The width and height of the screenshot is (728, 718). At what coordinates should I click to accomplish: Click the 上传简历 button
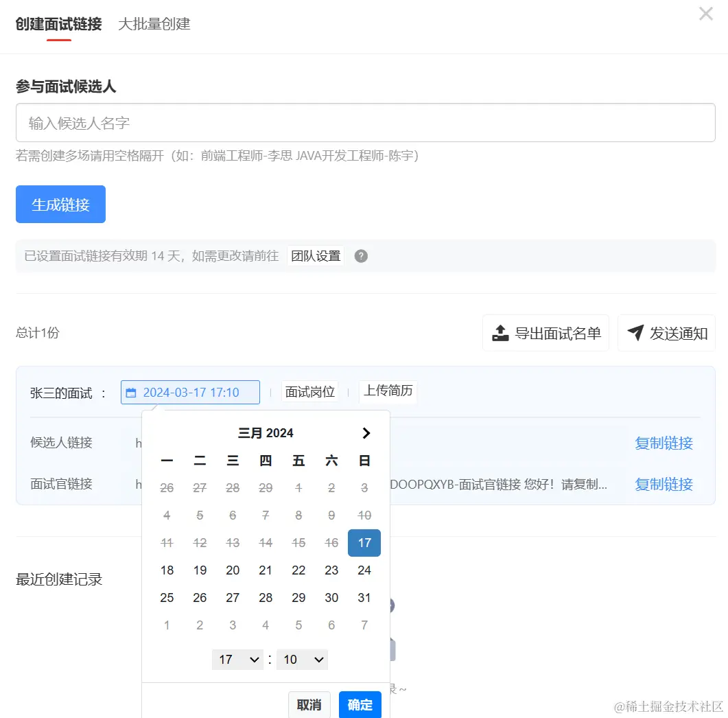point(388,391)
